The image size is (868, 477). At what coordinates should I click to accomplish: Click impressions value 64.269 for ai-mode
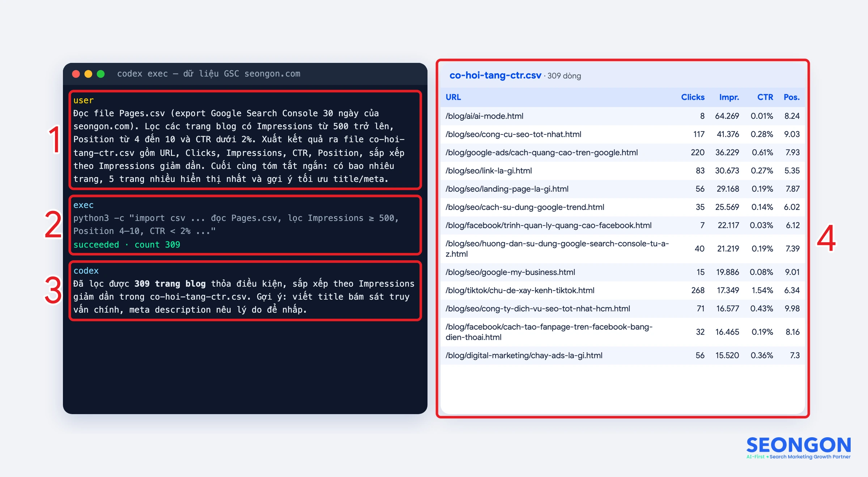click(727, 116)
